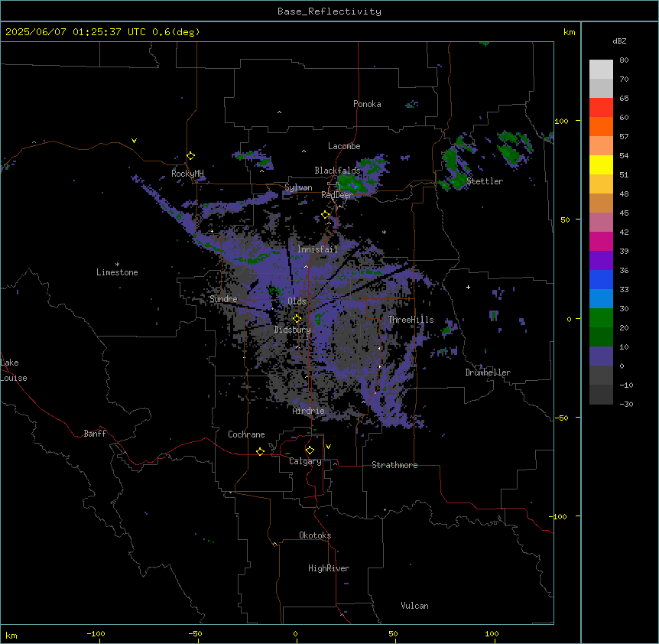Screen dimensions: 659x644
Task: Select the slate violet 0-10 dBZ swatch
Action: pyautogui.click(x=601, y=356)
